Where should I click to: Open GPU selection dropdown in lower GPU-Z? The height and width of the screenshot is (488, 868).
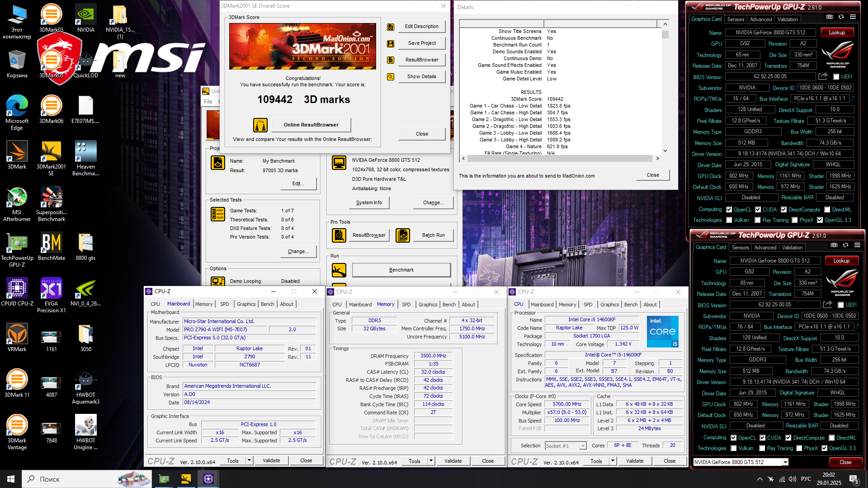pyautogui.click(x=785, y=462)
